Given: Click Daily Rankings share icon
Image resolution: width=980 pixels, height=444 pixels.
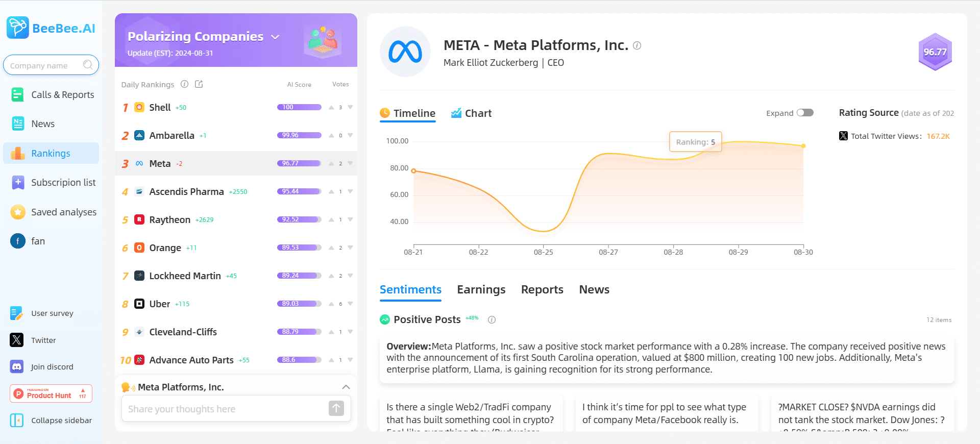Looking at the screenshot, I should 199,84.
